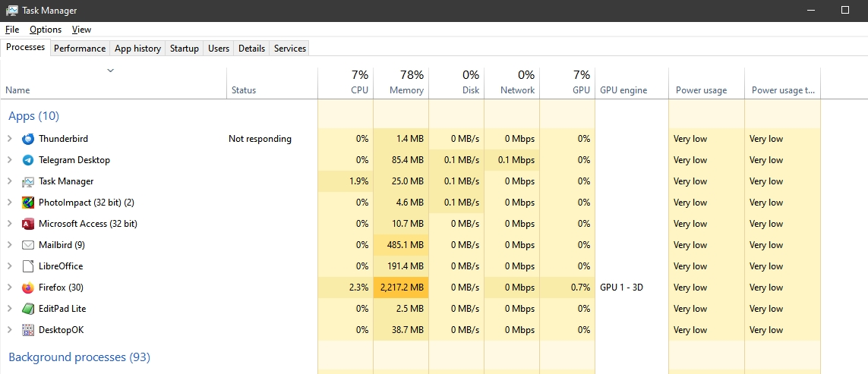The width and height of the screenshot is (868, 374).
Task: Switch to the Users tab
Action: tap(219, 49)
